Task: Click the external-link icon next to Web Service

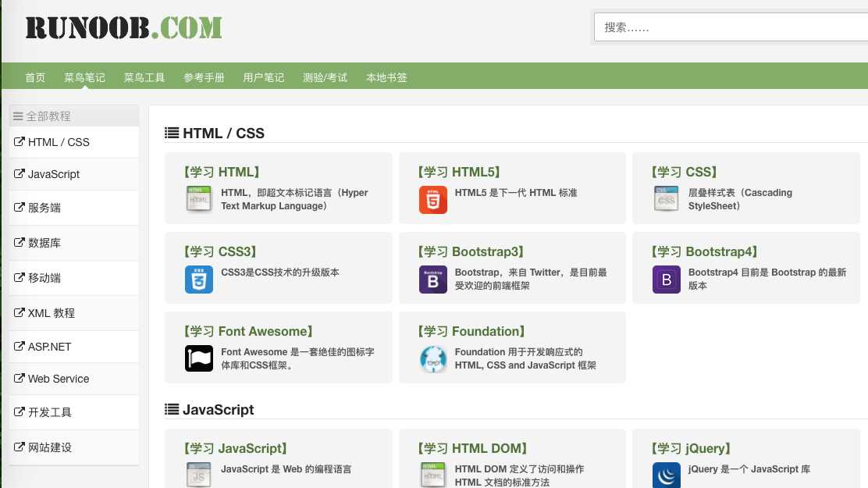Action: [20, 379]
